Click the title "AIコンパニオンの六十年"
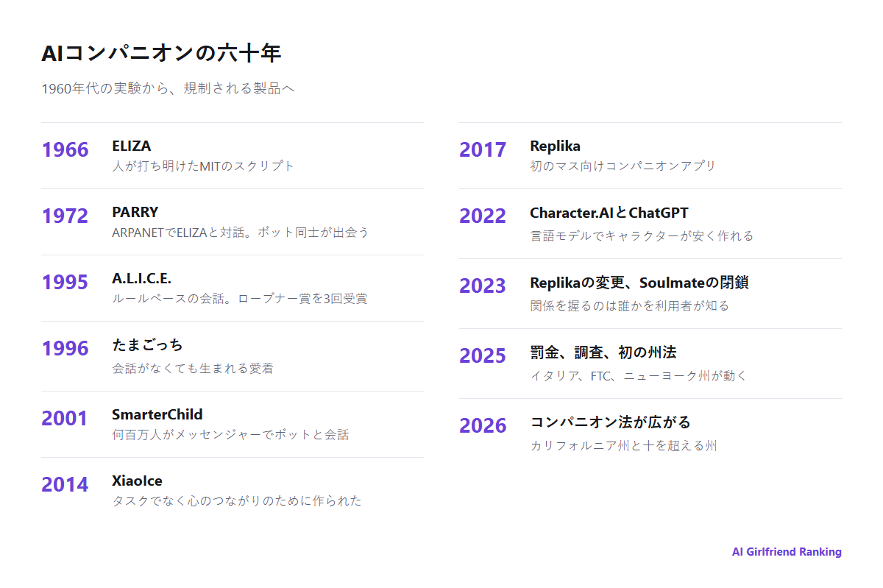The image size is (883, 588). [161, 53]
